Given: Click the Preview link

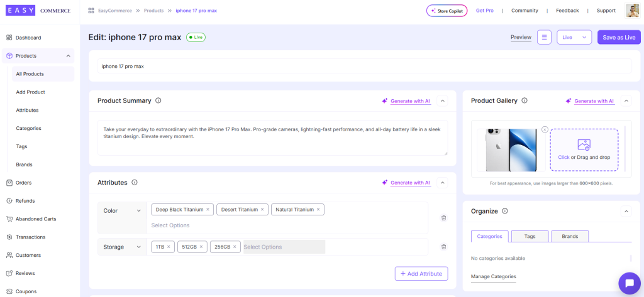Looking at the screenshot, I should [x=521, y=37].
